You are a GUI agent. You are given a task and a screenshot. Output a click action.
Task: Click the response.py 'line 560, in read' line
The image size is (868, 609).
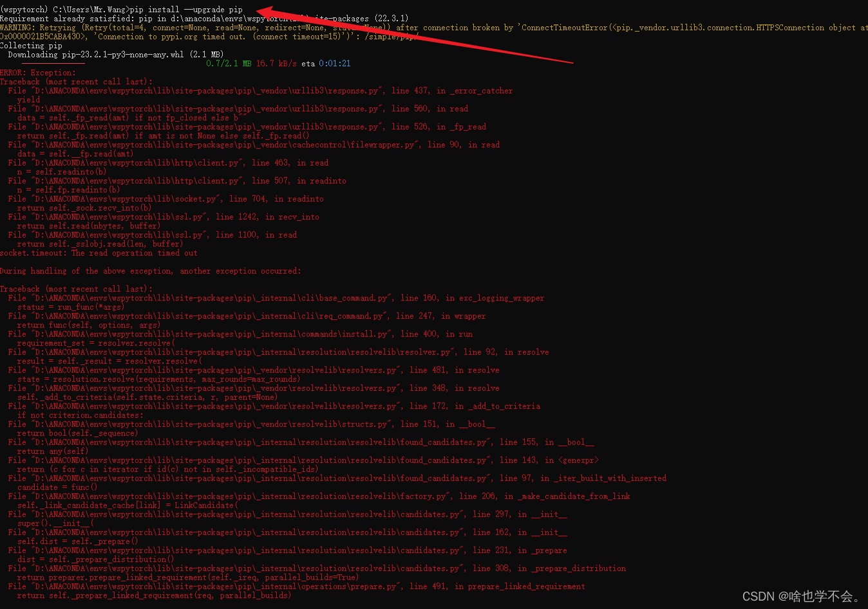pyautogui.click(x=238, y=109)
